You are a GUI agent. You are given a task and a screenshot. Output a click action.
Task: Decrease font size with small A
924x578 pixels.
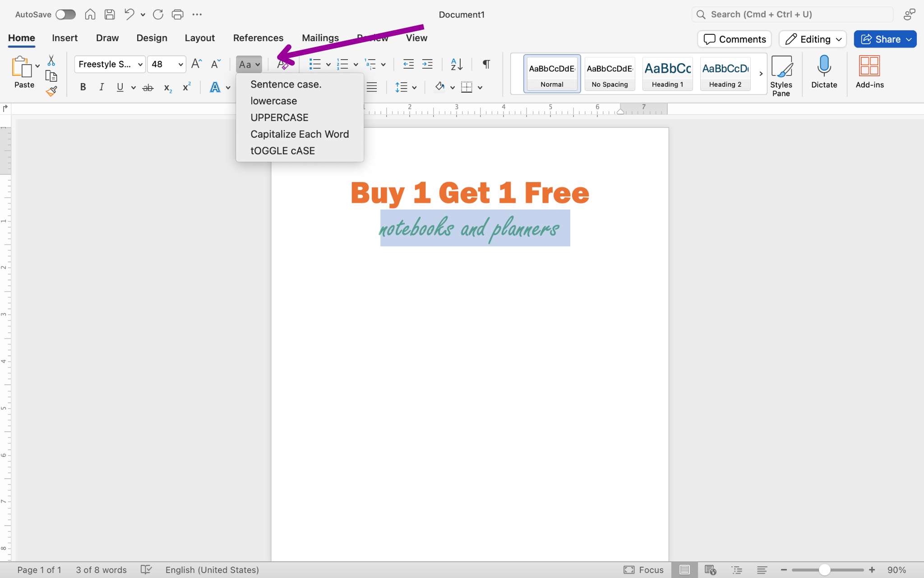click(x=216, y=64)
